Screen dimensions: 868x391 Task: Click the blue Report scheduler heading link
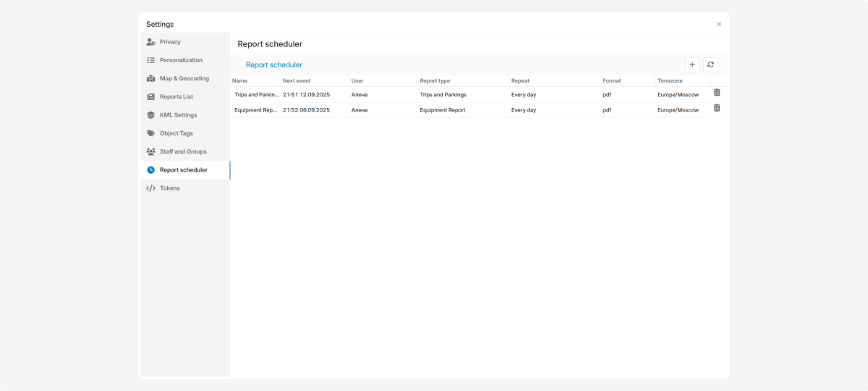(x=274, y=65)
